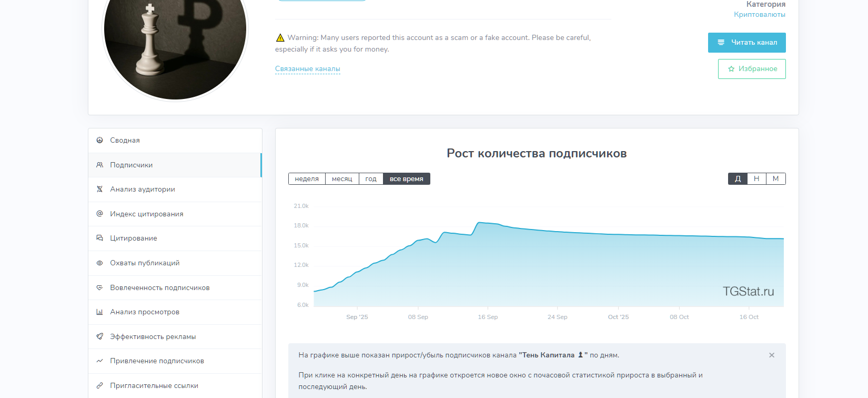This screenshot has height=398, width=868.
Task: Expand the Связанные каналы link
Action: [x=308, y=69]
